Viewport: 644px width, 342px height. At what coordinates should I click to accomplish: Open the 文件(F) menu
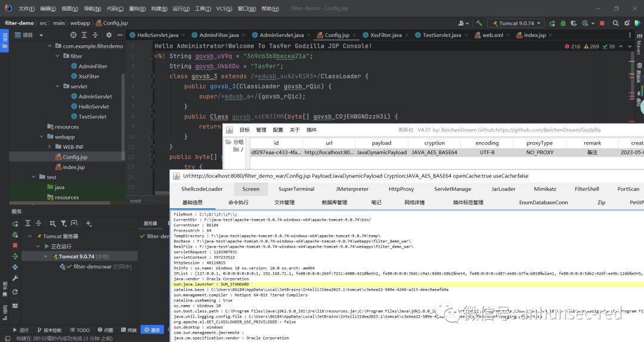tap(27, 8)
